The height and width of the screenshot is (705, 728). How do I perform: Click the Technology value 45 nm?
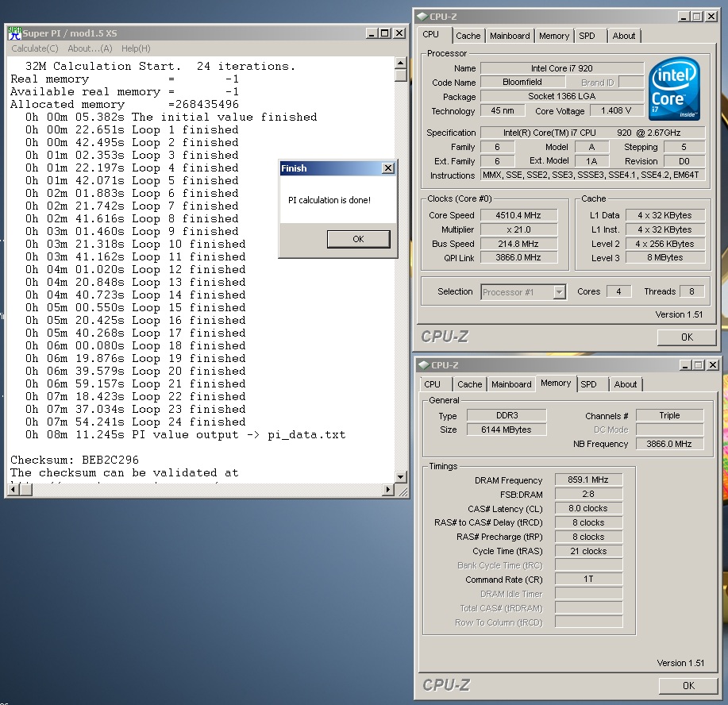pyautogui.click(x=503, y=110)
